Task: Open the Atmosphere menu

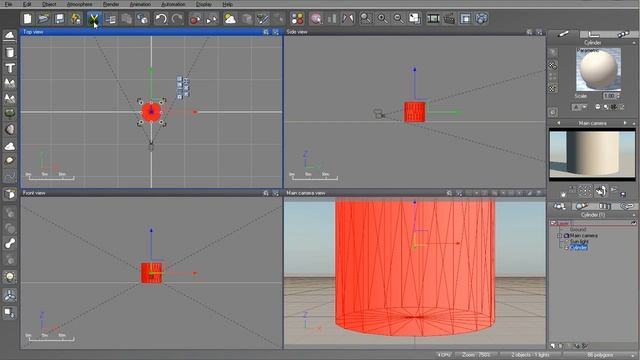Action: pyautogui.click(x=79, y=4)
